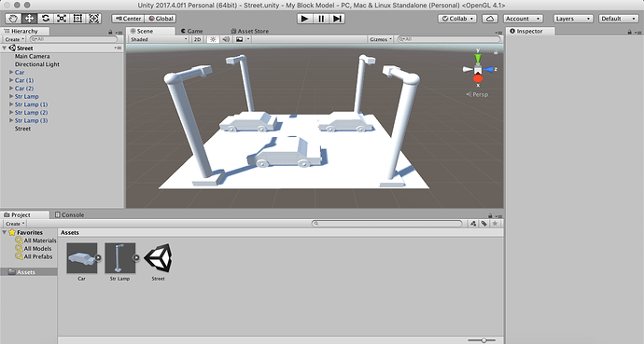Click the green Y axis gizmo cone

478,59
